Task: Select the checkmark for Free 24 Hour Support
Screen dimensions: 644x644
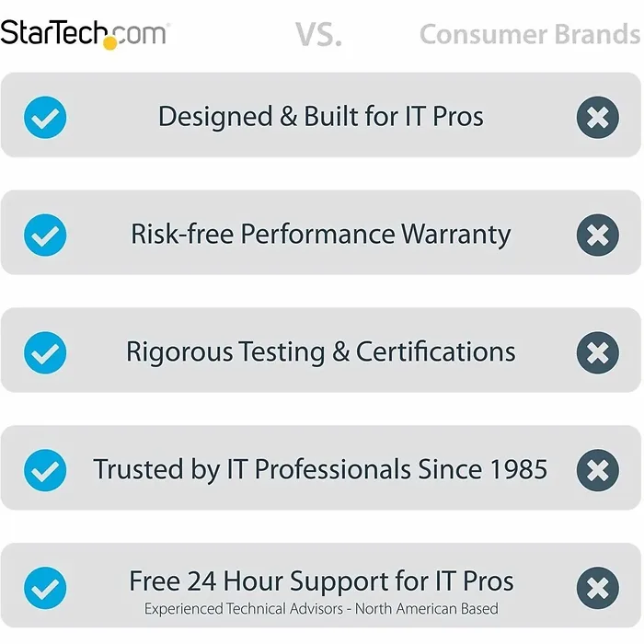Action: point(45,588)
